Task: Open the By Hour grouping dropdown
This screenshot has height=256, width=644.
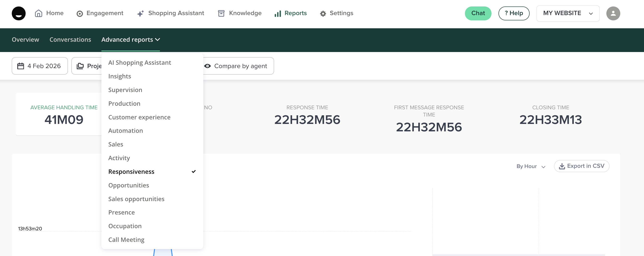Action: coord(531,166)
